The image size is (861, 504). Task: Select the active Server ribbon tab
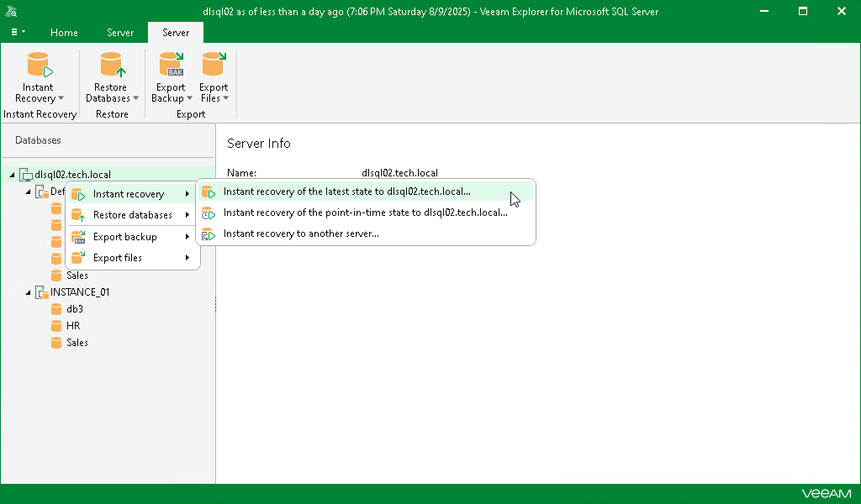(176, 33)
